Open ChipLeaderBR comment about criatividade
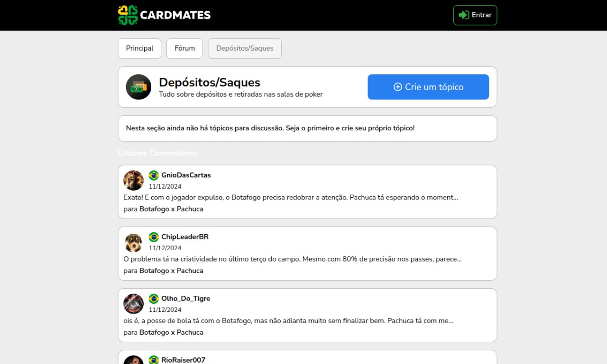Image resolution: width=607 pixels, height=364 pixels. click(x=293, y=259)
